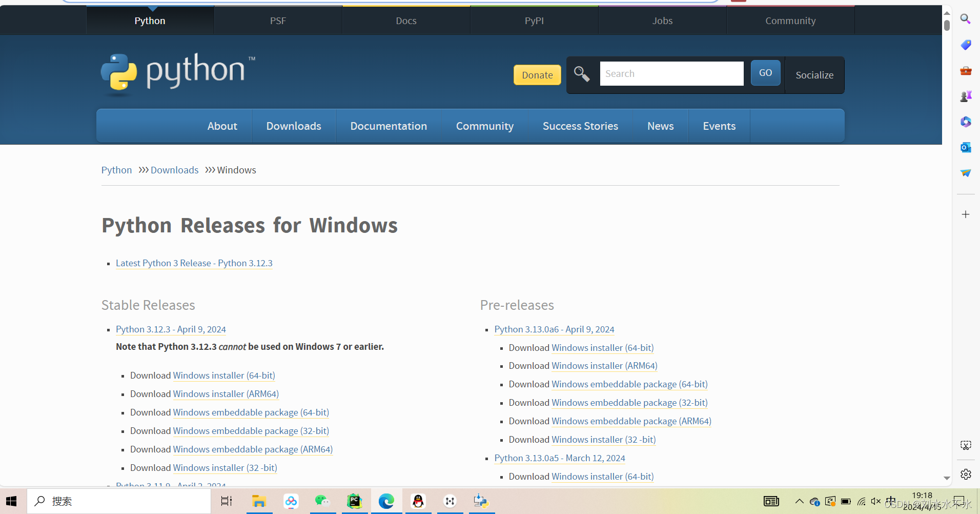This screenshot has height=514, width=980.
Task: Click the Python breadcrumb link
Action: pyautogui.click(x=116, y=170)
